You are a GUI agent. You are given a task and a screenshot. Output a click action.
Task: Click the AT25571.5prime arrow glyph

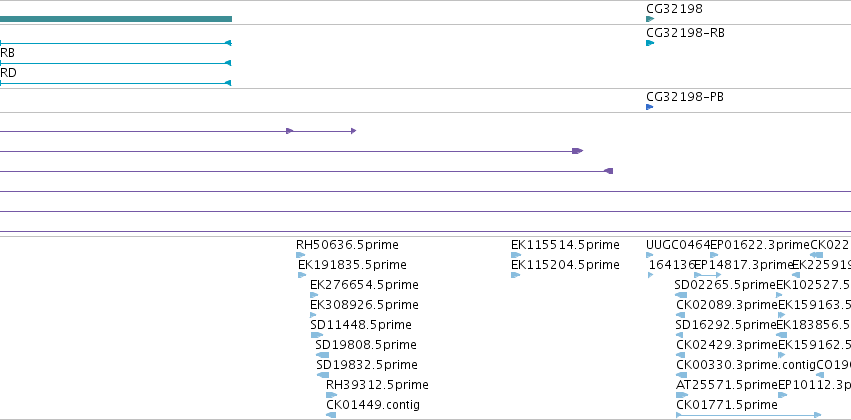[682, 395]
